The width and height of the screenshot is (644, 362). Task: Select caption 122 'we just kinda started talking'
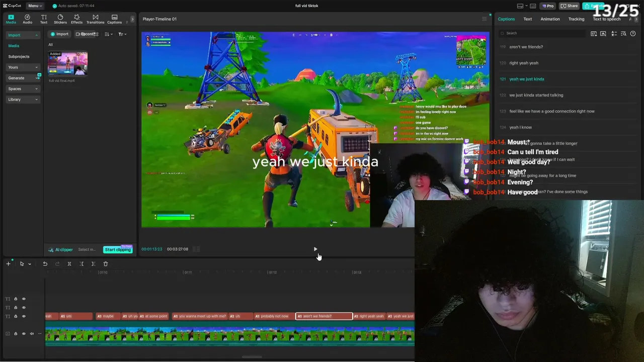[x=536, y=95]
